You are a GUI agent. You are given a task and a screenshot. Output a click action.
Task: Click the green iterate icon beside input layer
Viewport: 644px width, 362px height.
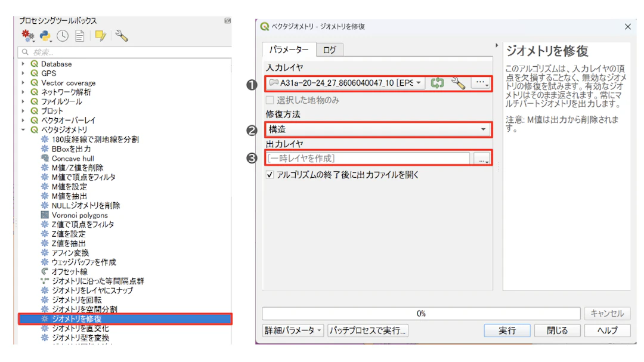pos(437,83)
